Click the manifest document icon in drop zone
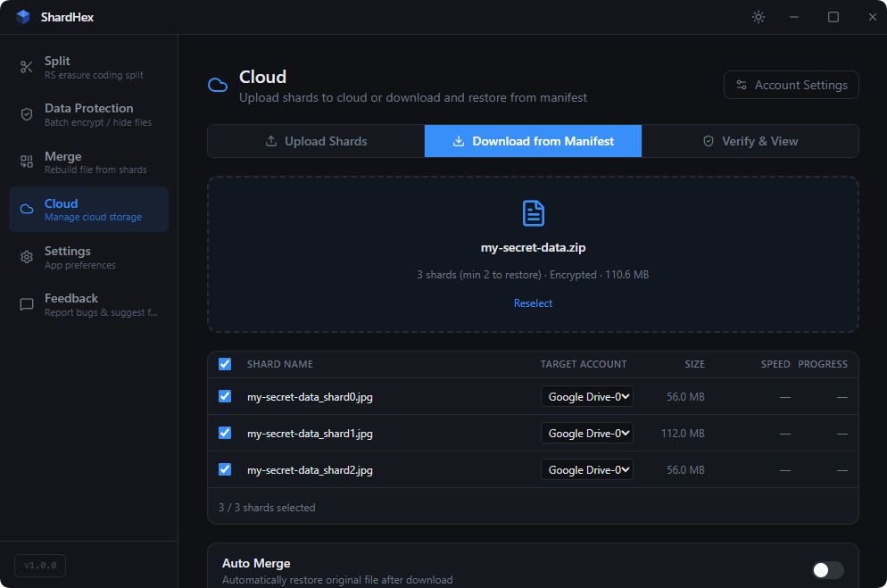This screenshot has width=887, height=588. coord(533,213)
